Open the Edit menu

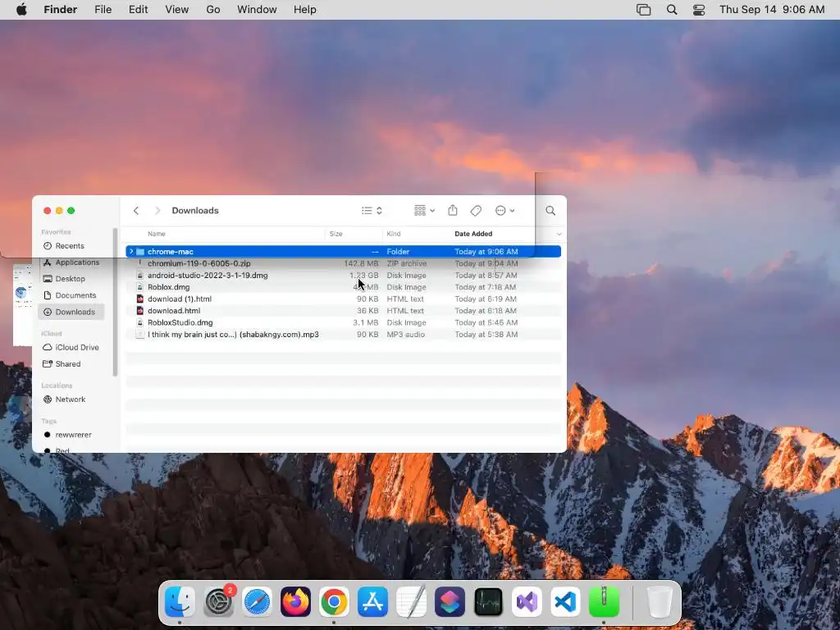coord(138,10)
